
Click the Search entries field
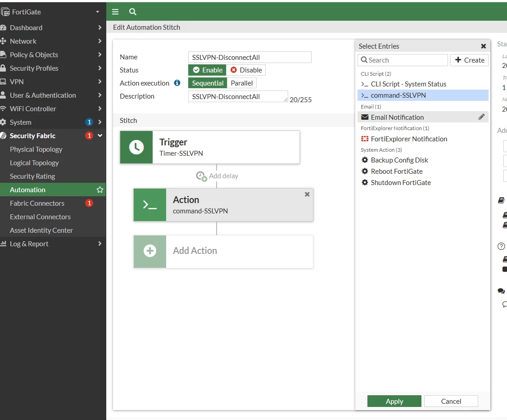[x=403, y=60]
